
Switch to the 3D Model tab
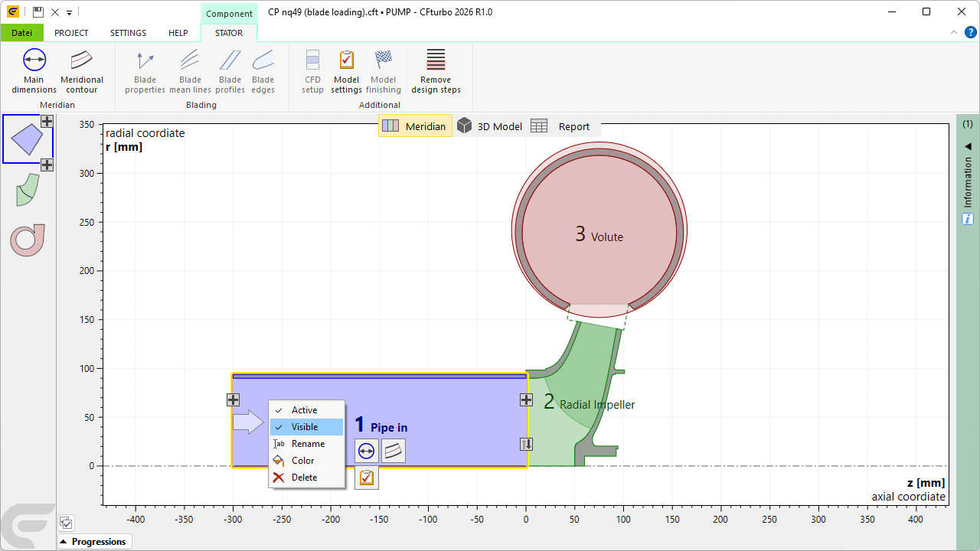click(x=489, y=126)
